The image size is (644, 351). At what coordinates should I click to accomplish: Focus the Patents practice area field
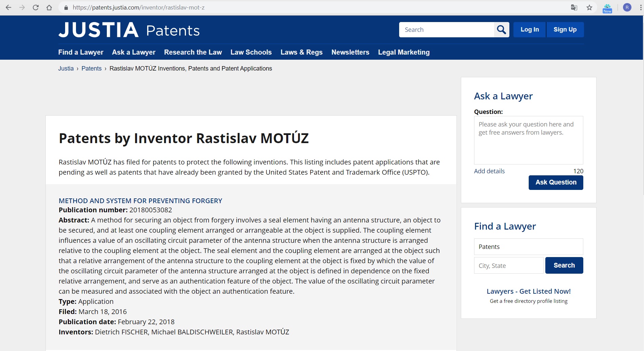pos(528,247)
